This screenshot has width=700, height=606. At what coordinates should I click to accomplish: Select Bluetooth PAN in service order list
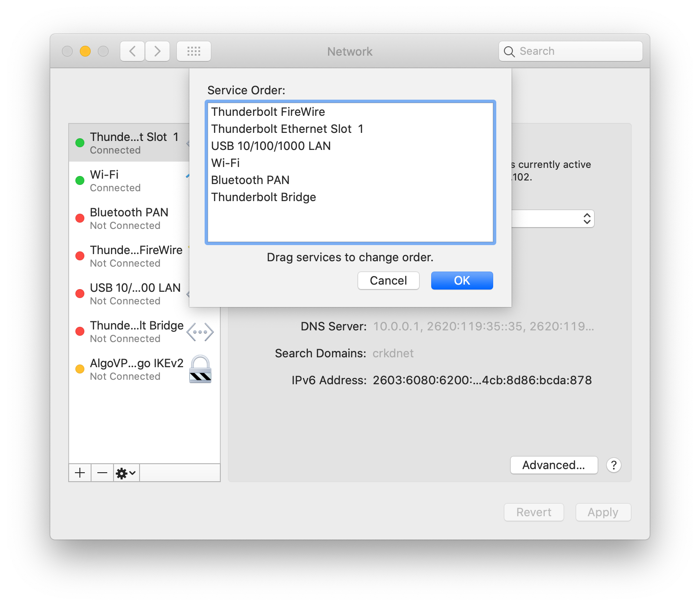350,180
